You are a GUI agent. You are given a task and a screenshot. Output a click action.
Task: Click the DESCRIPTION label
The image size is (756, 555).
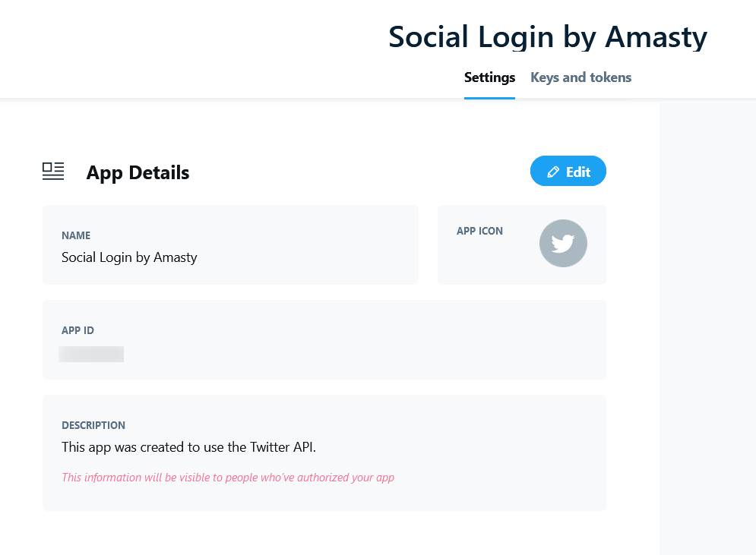pyautogui.click(x=93, y=425)
